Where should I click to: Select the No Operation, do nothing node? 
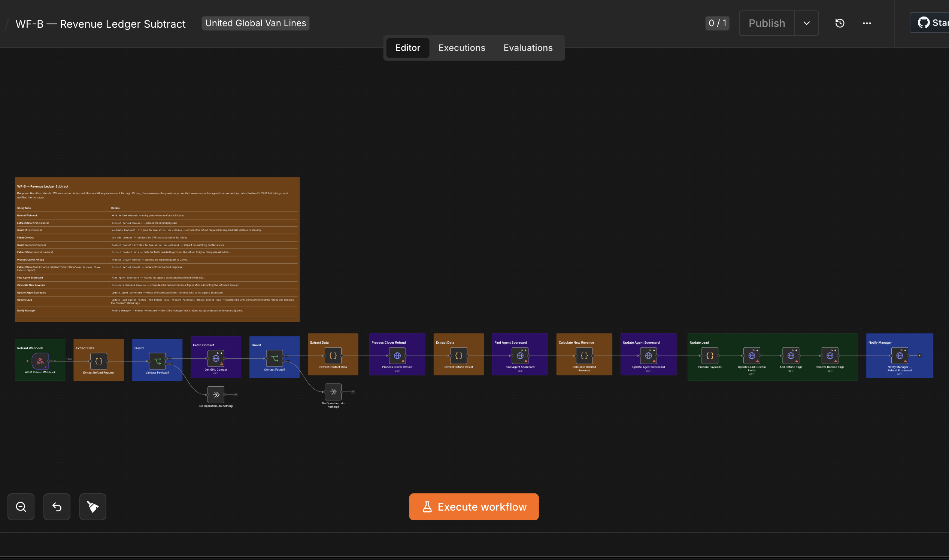click(x=216, y=395)
